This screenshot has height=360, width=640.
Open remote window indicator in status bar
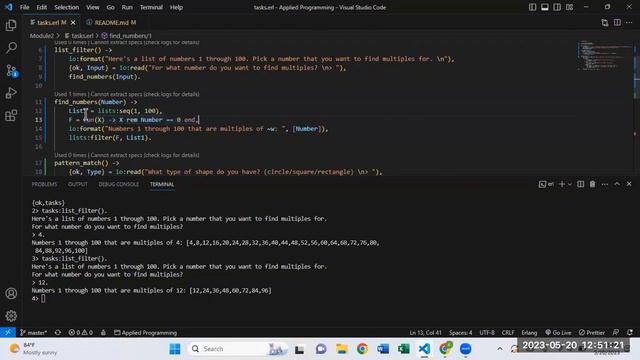pos(8,332)
